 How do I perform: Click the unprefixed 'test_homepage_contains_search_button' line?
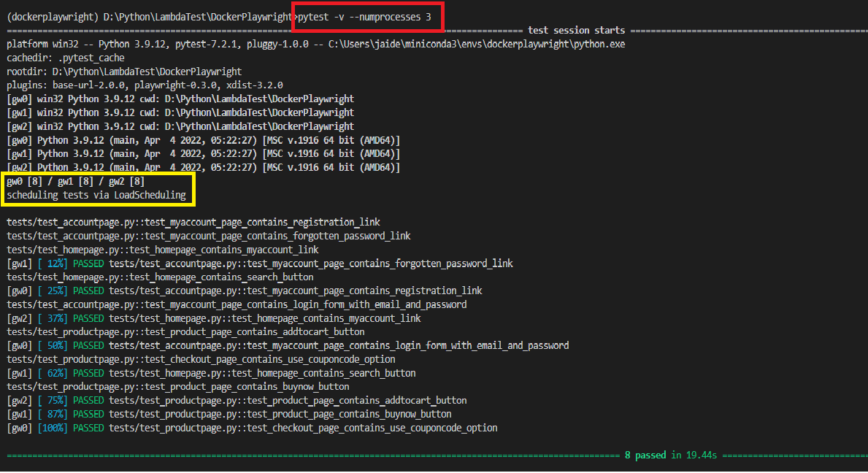(160, 277)
